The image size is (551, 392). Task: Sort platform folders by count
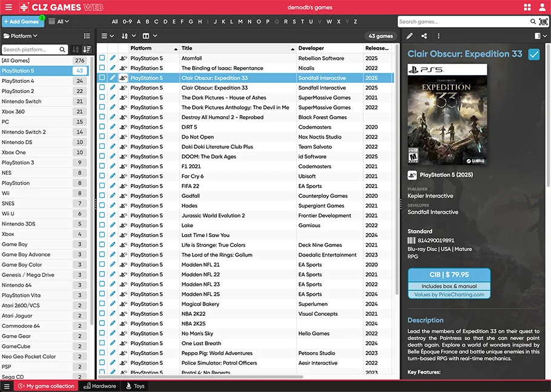87,50
